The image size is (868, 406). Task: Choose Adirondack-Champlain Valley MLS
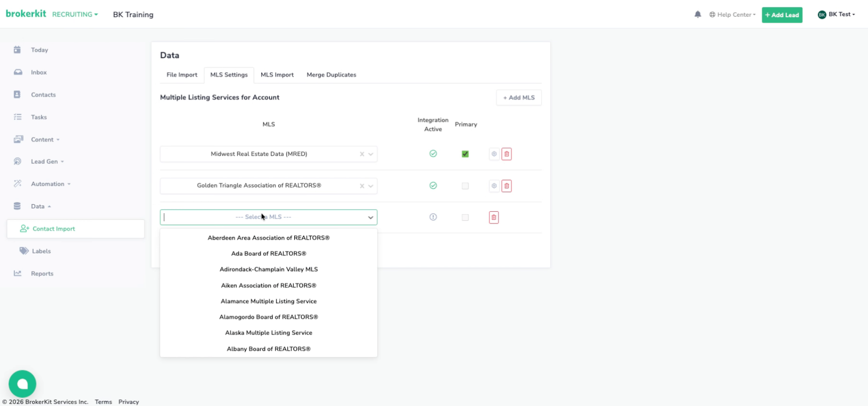tap(269, 270)
